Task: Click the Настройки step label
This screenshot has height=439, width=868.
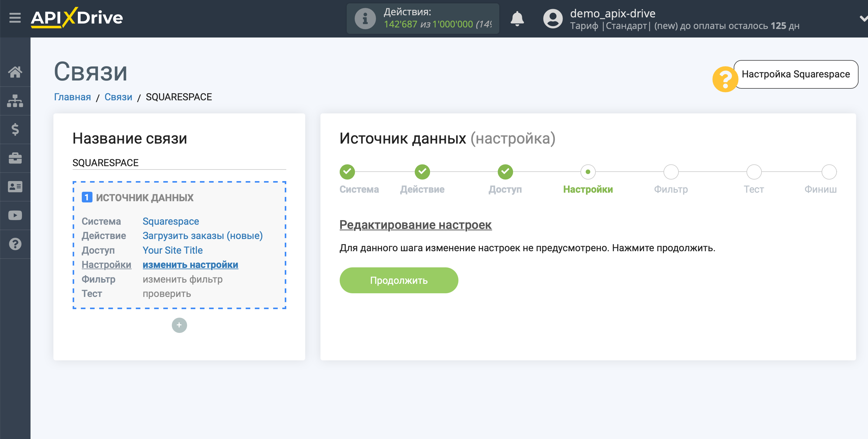Action: coord(588,190)
